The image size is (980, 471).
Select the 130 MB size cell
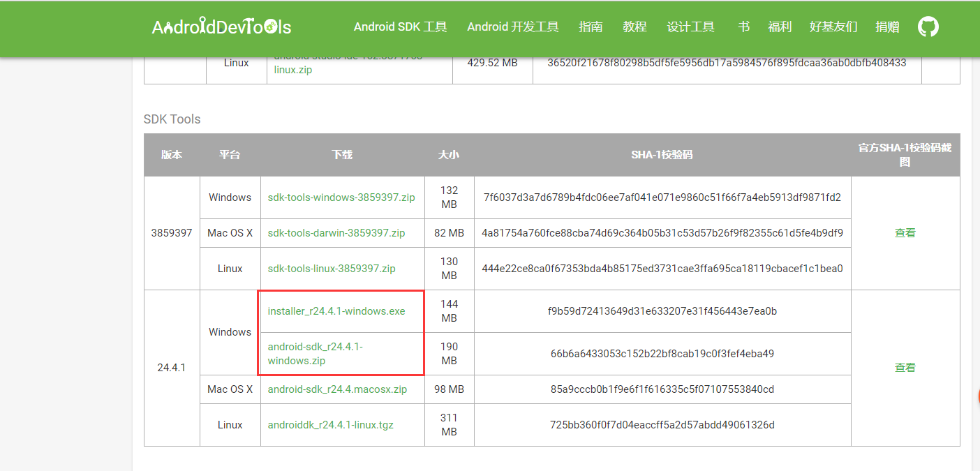450,269
